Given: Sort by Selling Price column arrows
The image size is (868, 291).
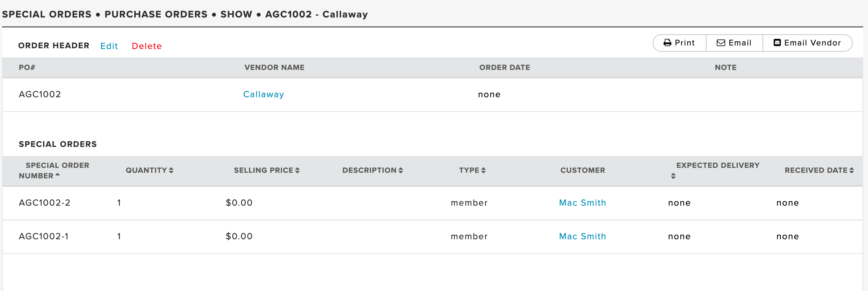Looking at the screenshot, I should coord(297,170).
